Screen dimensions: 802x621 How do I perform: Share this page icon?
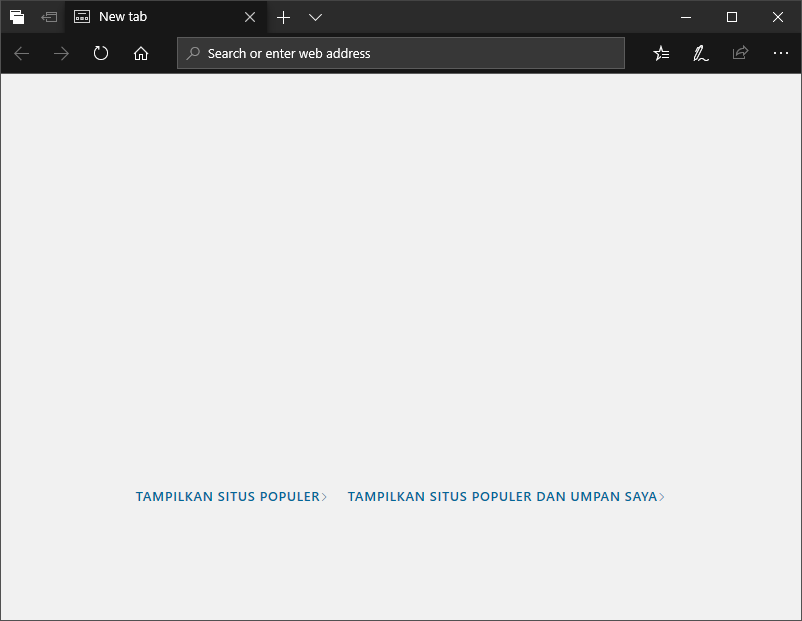pos(740,53)
